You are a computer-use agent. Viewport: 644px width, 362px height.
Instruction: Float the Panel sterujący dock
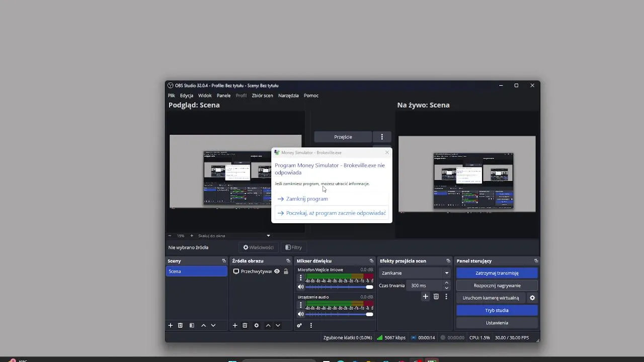coord(536,261)
